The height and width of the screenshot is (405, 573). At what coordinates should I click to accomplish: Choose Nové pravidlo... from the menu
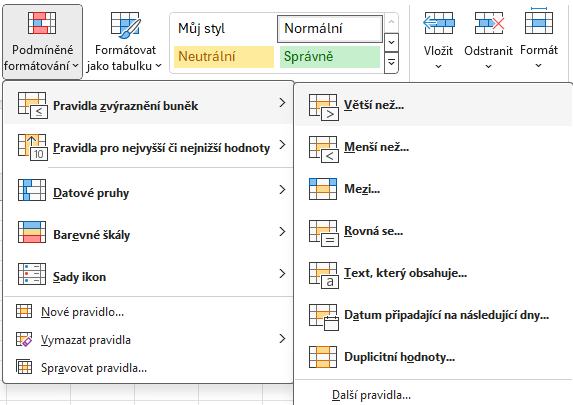point(148,312)
